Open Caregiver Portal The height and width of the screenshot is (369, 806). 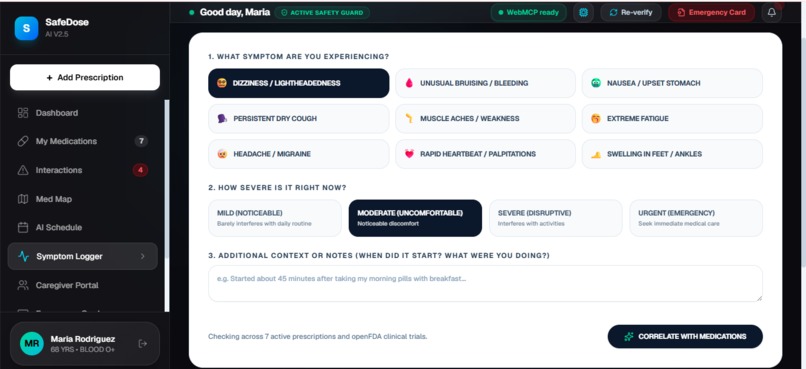[x=82, y=285]
